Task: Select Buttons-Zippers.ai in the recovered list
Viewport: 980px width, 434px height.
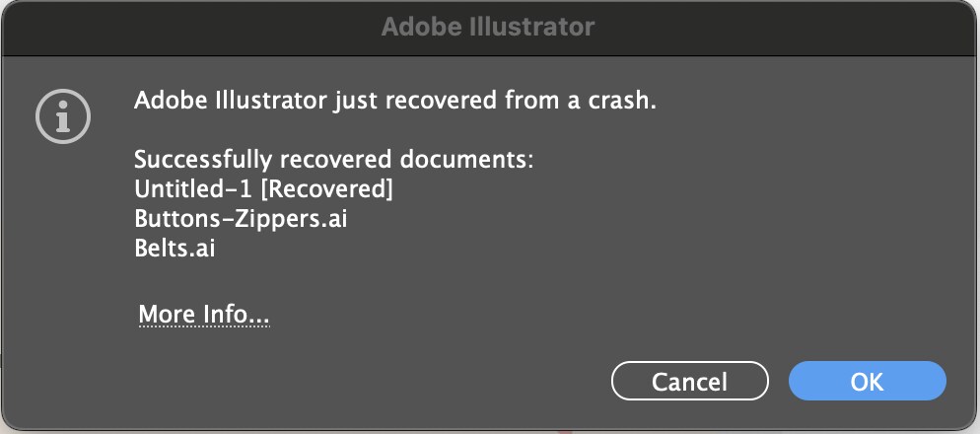Action: pos(241,218)
